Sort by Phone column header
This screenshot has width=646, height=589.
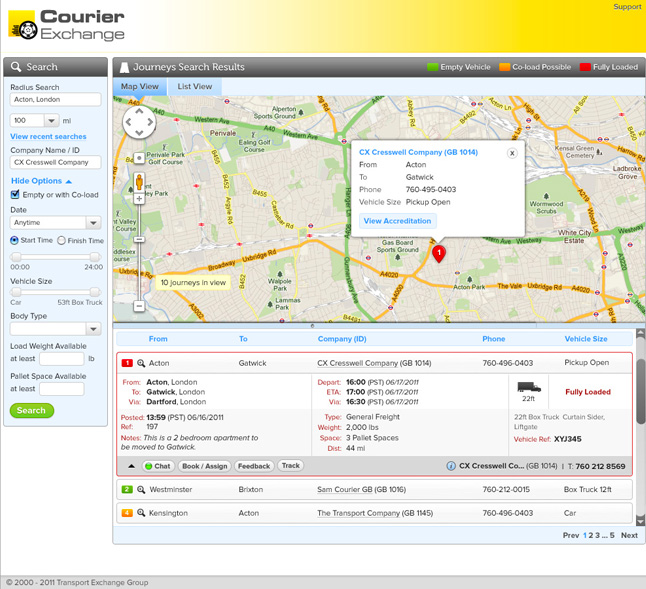point(494,339)
